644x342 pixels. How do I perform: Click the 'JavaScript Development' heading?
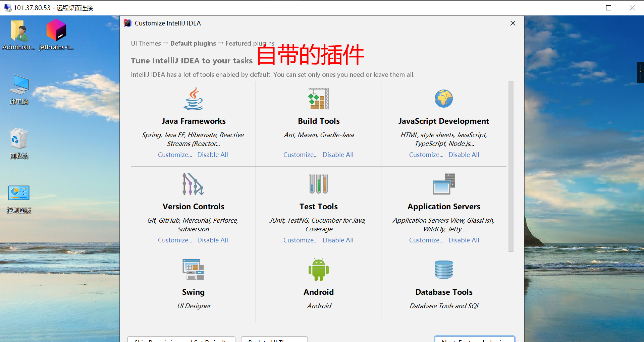tap(444, 121)
